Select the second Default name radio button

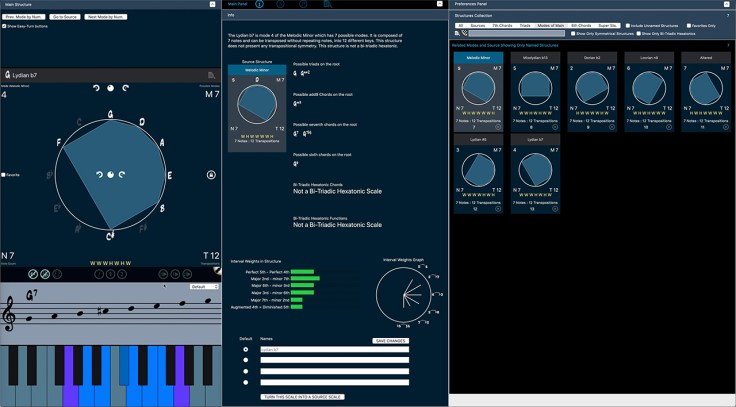pos(246,360)
